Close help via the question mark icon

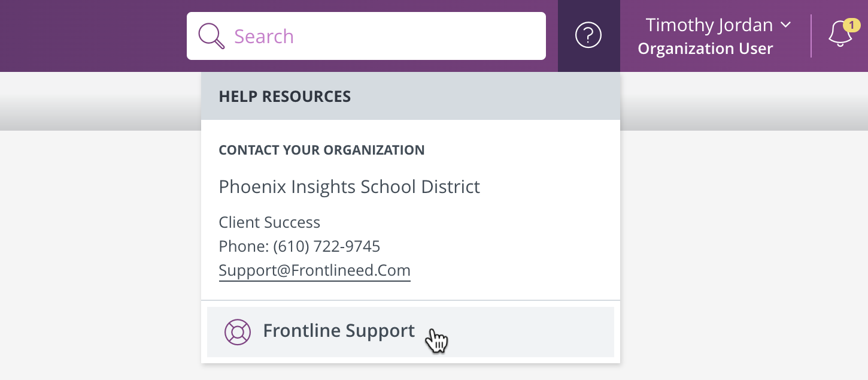(588, 36)
